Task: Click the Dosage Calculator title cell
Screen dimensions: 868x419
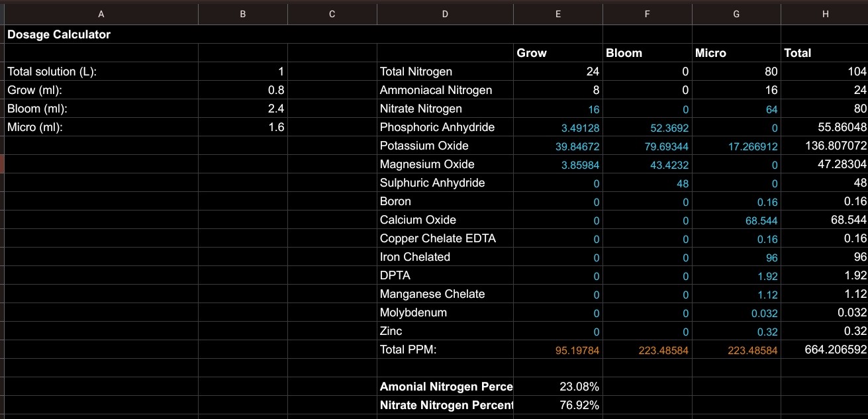Action: [60, 34]
